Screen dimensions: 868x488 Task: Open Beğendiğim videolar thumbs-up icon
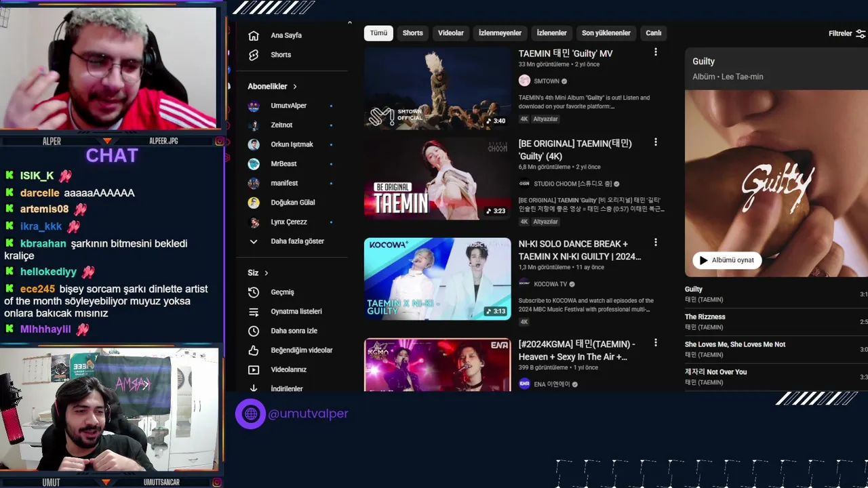tap(254, 350)
